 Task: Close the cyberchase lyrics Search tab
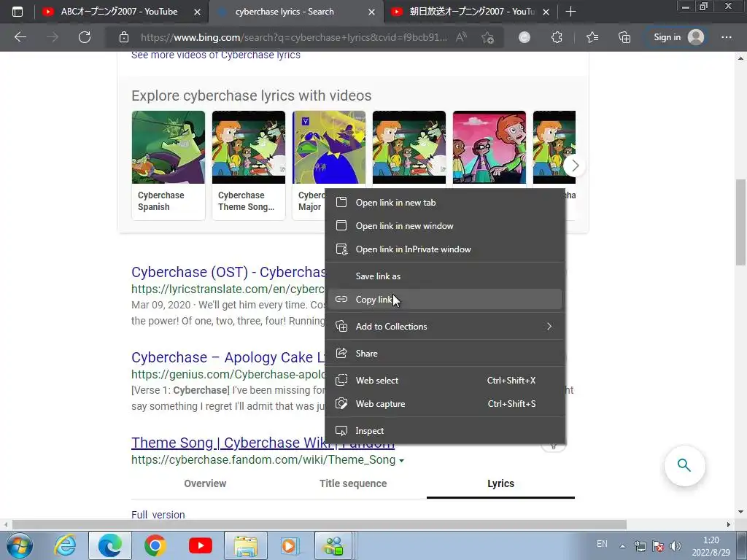point(371,12)
